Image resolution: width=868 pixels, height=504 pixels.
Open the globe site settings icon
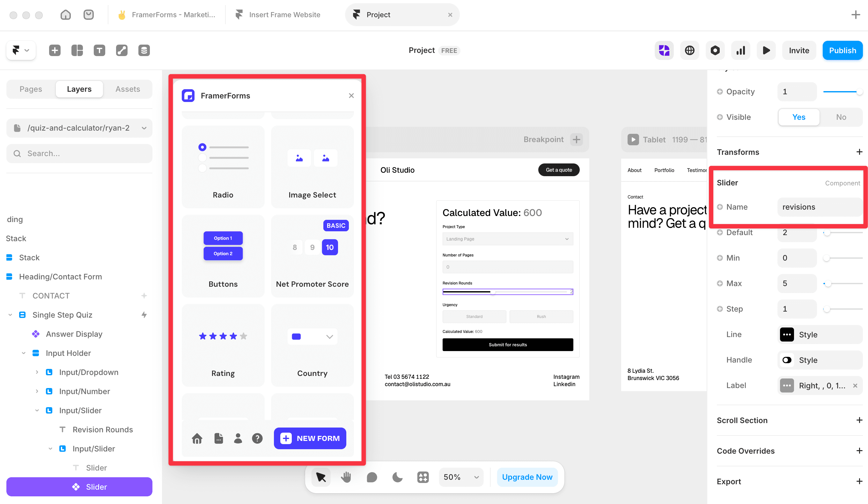click(689, 50)
